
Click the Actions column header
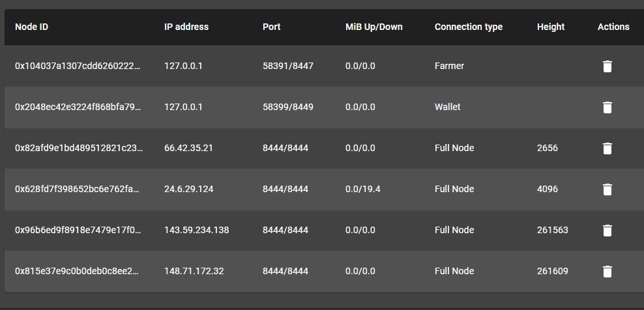pyautogui.click(x=613, y=27)
